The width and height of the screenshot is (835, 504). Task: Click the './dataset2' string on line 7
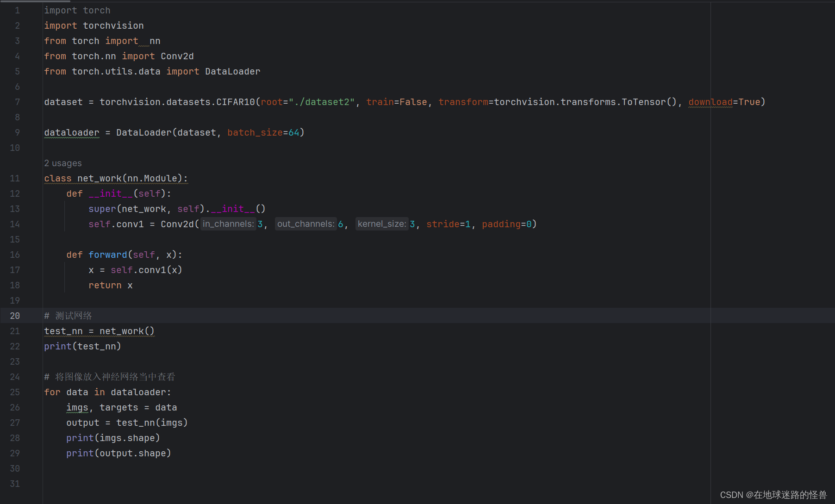[x=322, y=102]
